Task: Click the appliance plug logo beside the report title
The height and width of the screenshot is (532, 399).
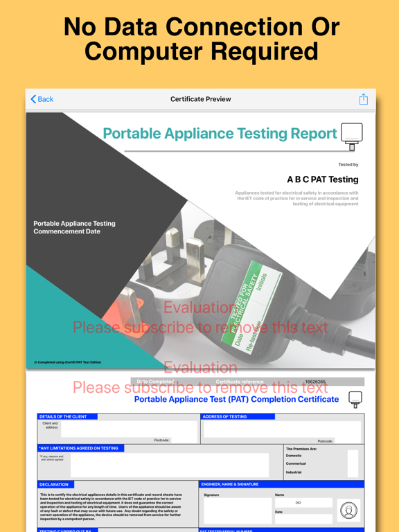Action: (352, 136)
